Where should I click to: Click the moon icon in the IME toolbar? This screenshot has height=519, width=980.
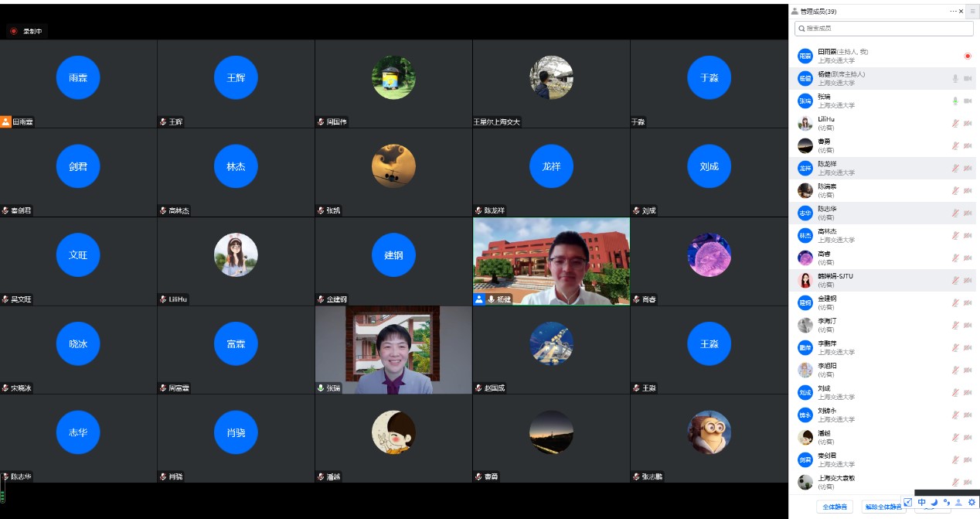(x=934, y=502)
